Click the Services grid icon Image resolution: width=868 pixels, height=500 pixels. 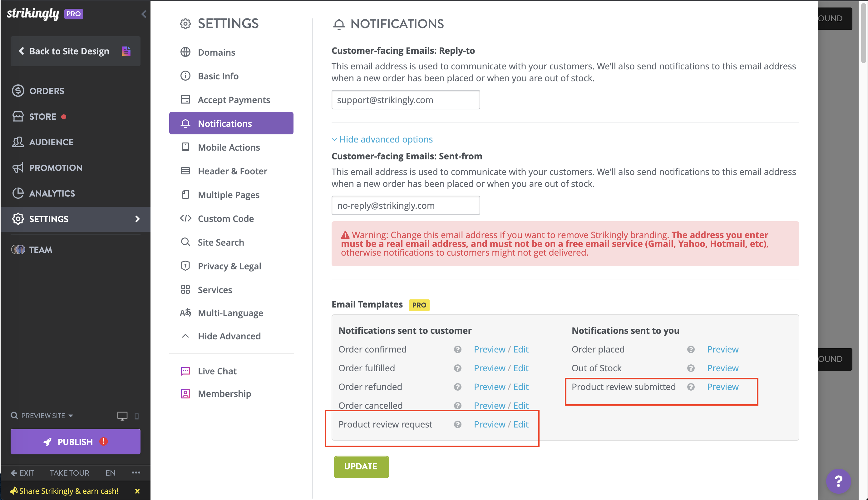(185, 290)
